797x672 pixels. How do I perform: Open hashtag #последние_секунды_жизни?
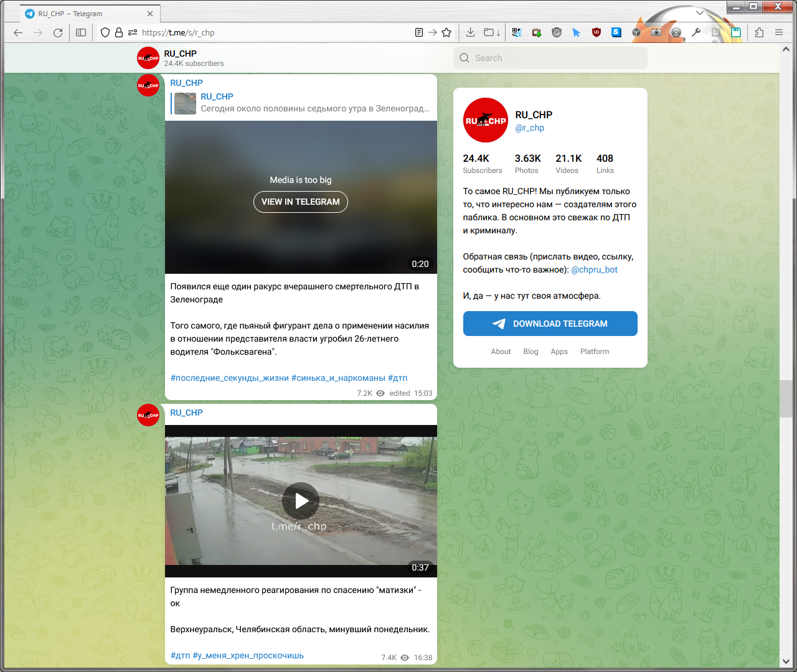(230, 378)
